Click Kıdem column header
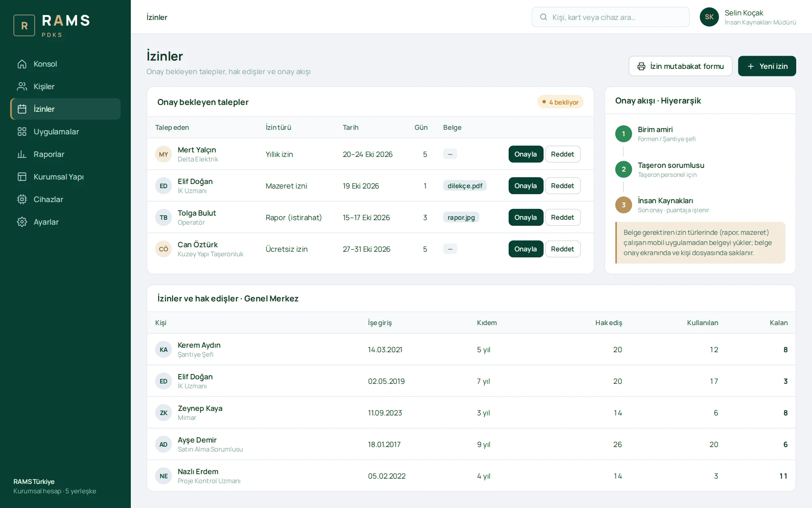 click(x=487, y=323)
